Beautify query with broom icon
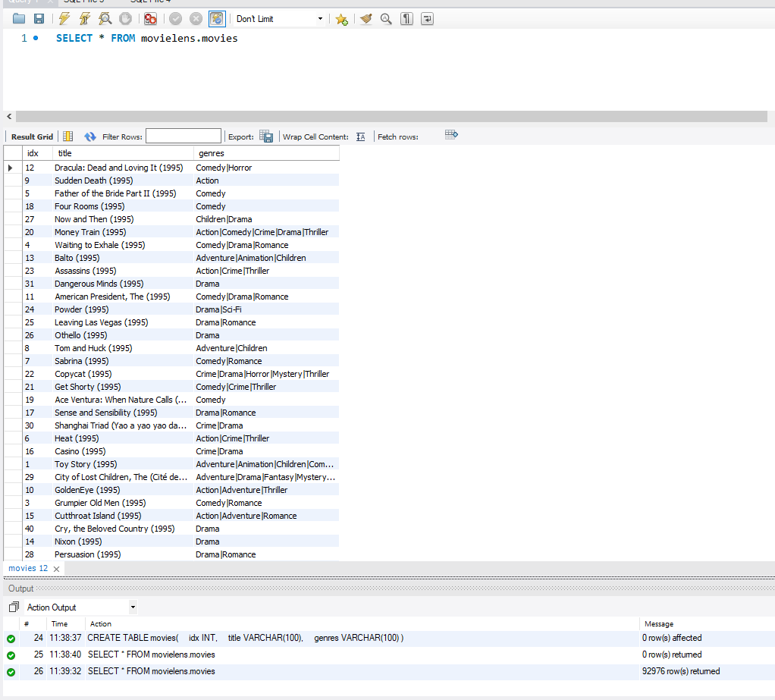Viewport: 775px width, 700px height. (x=366, y=19)
